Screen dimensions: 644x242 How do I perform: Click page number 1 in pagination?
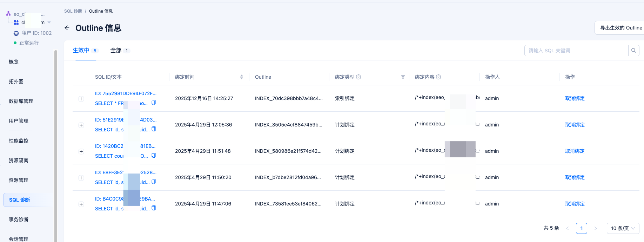pyautogui.click(x=581, y=228)
